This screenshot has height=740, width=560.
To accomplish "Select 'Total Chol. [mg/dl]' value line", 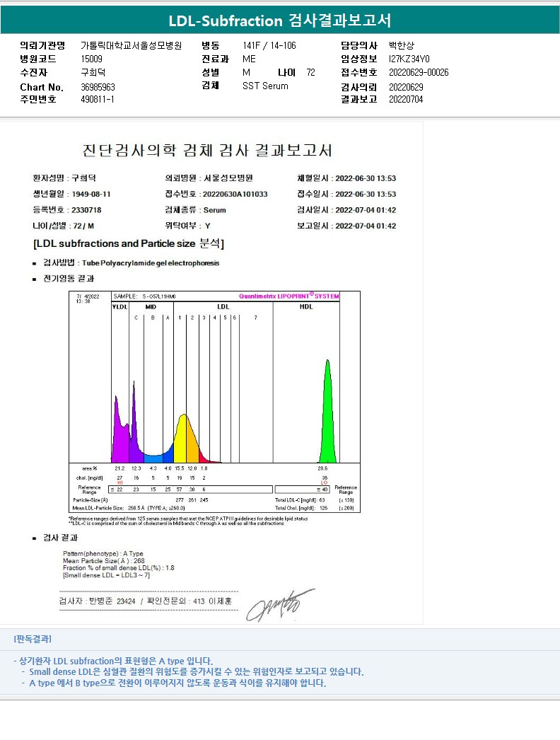I will pos(301,508).
